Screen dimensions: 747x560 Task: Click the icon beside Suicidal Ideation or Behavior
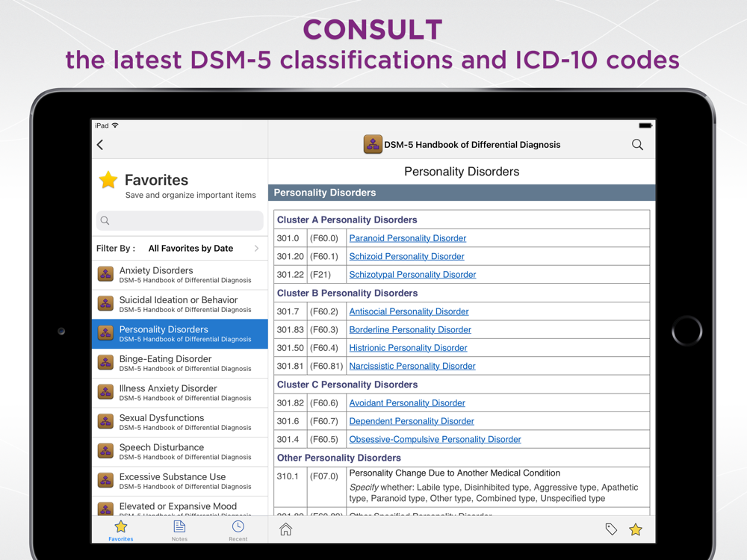tap(106, 303)
